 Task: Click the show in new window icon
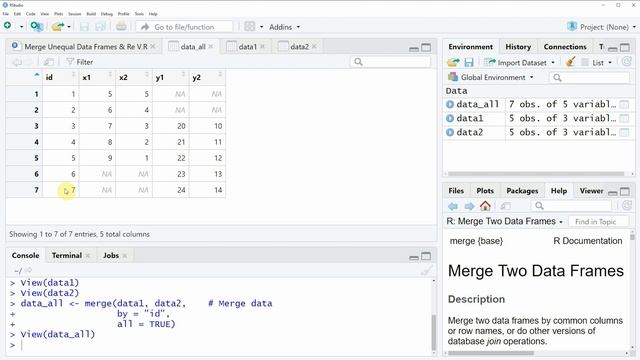pyautogui.click(x=49, y=62)
